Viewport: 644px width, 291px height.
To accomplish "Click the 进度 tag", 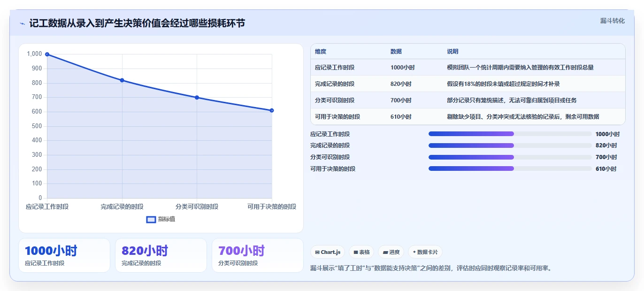I will pyautogui.click(x=391, y=252).
